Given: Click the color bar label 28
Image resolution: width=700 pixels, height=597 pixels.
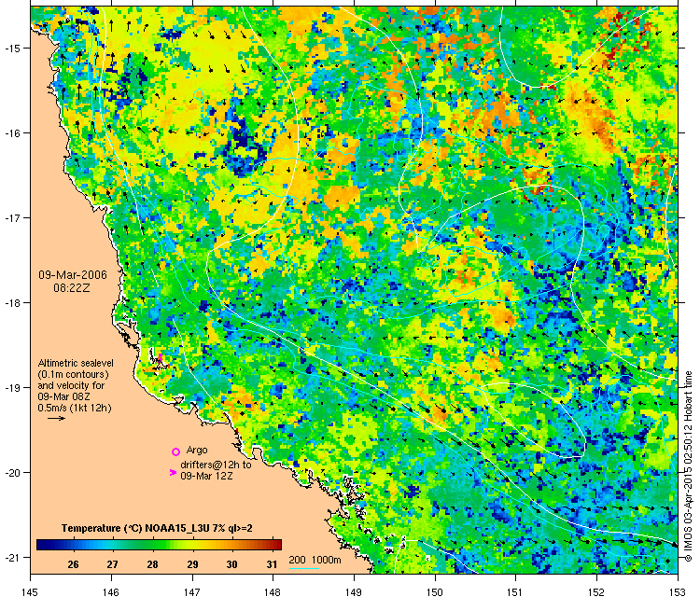Looking at the screenshot, I should [153, 565].
